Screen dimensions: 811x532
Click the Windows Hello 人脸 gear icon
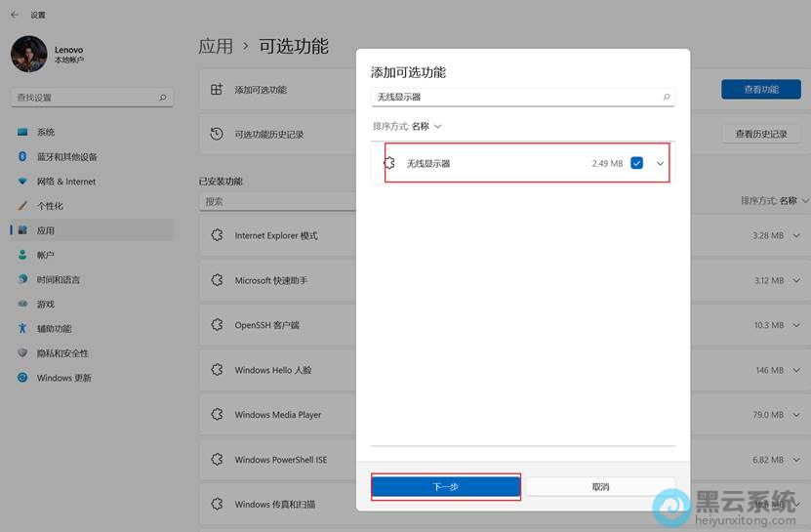(217, 370)
